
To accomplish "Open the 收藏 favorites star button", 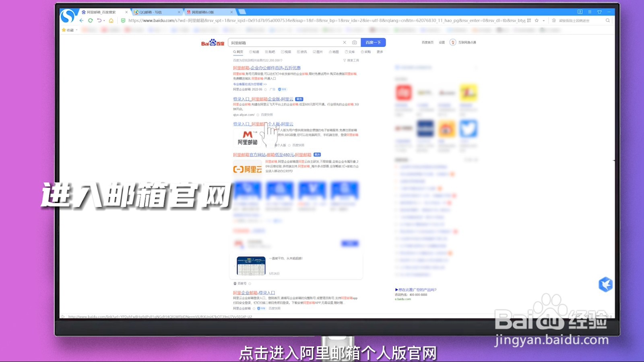I will (x=68, y=30).
